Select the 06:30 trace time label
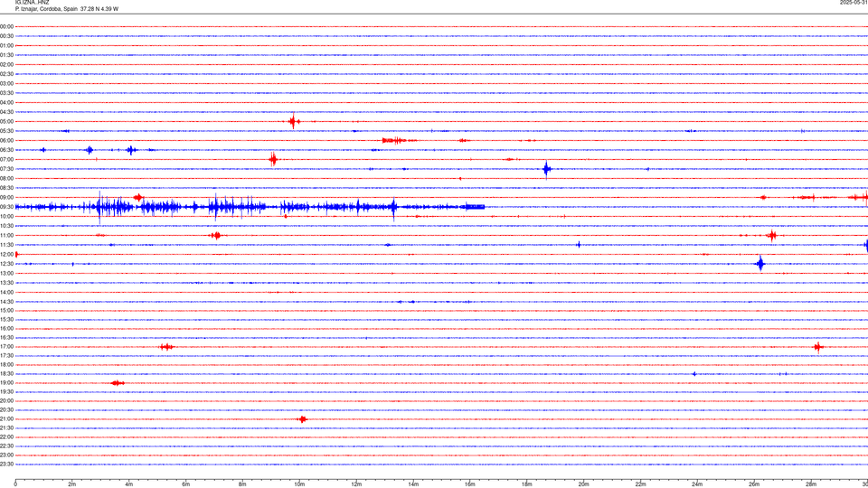Screen dimensions: 868x488 pyautogui.click(x=6, y=150)
